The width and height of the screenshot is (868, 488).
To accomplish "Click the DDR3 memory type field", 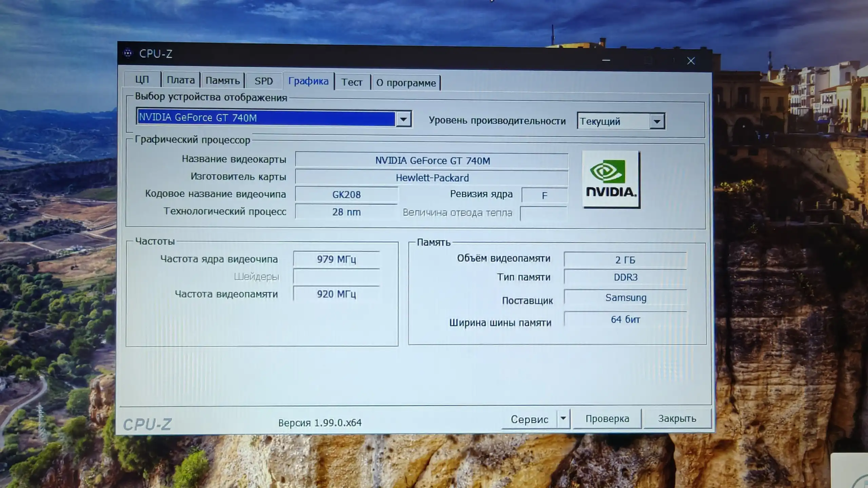I will click(625, 277).
